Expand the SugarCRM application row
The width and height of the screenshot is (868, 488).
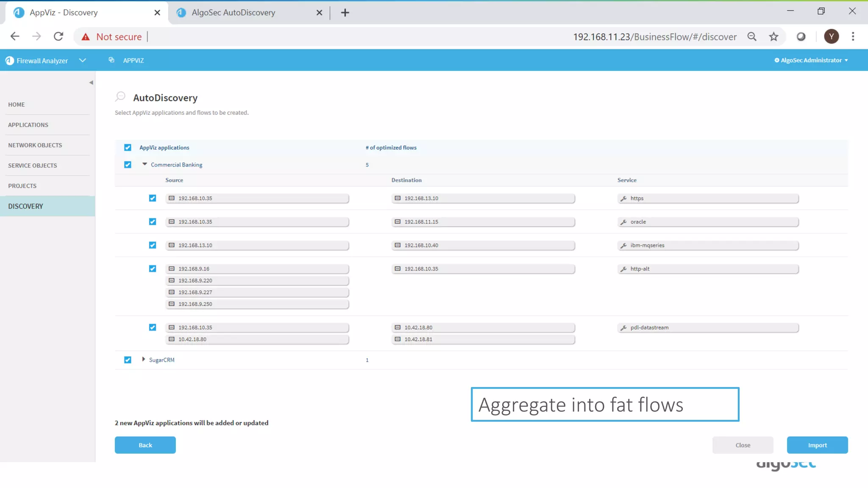pos(144,359)
